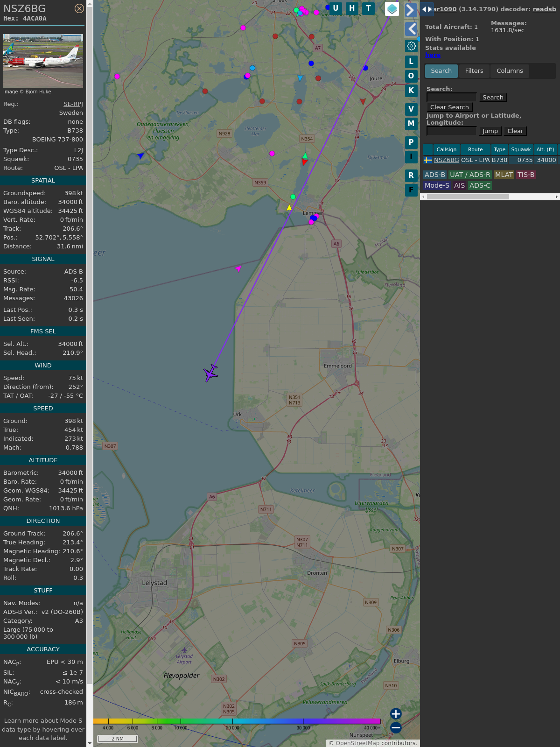The height and width of the screenshot is (747, 560).
Task: Toggle the K map button
Action: coord(411,91)
